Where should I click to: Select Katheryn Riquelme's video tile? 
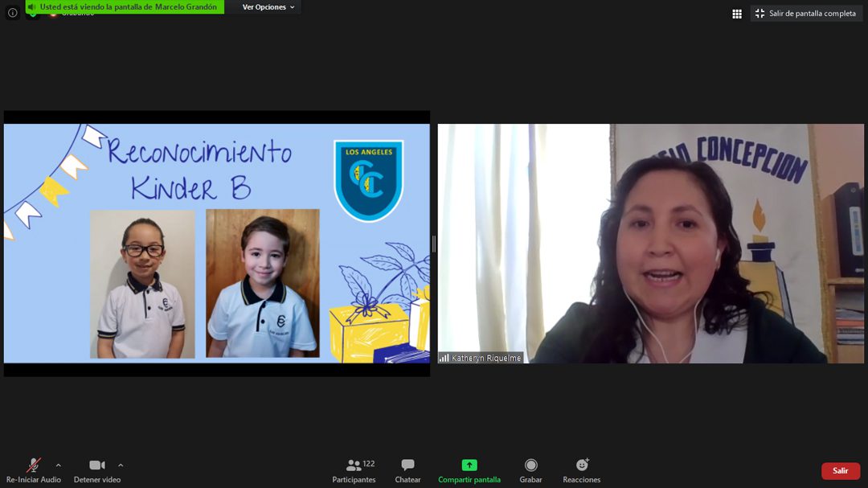[x=650, y=241]
